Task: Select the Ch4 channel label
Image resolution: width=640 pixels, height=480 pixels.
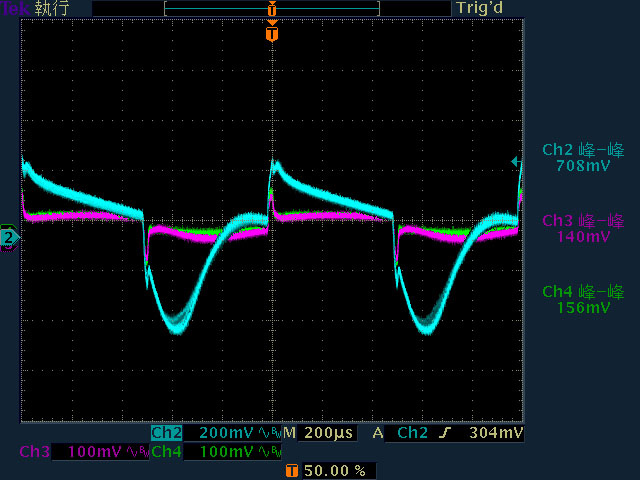Action: point(167,451)
